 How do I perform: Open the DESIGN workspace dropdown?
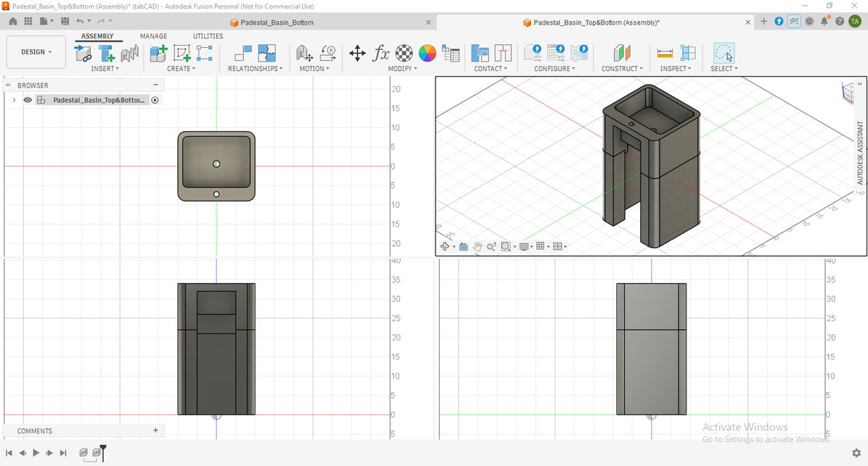(36, 52)
